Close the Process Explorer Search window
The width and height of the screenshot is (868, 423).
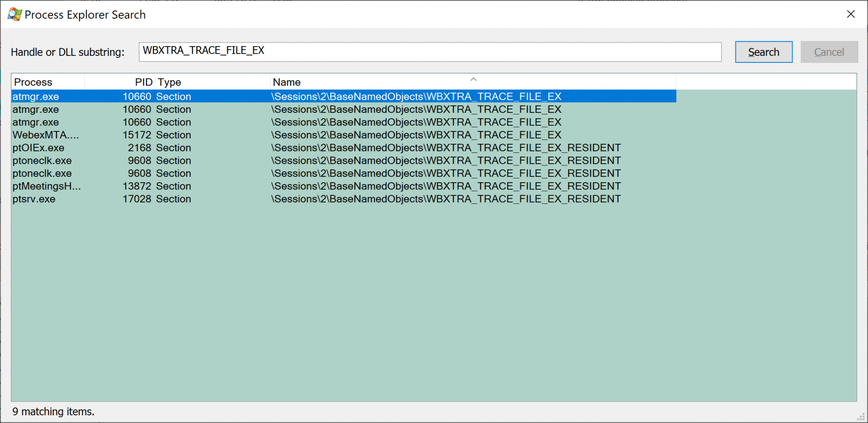851,14
